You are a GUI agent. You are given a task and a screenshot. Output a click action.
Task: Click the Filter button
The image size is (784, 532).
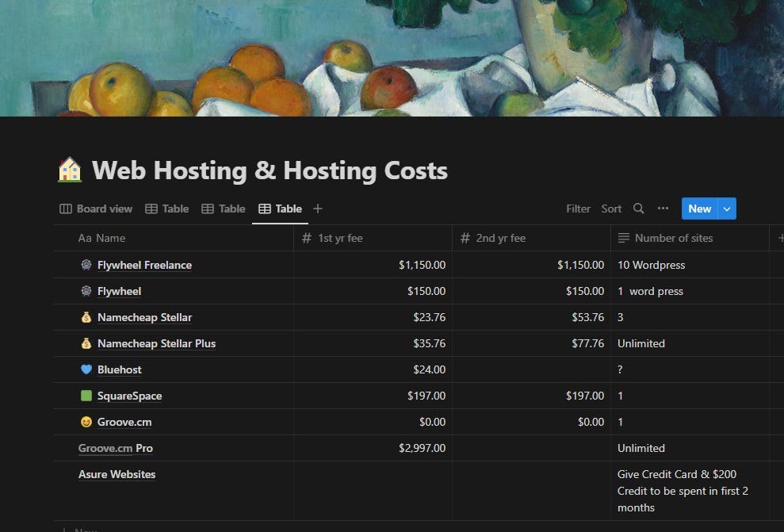pyautogui.click(x=578, y=209)
